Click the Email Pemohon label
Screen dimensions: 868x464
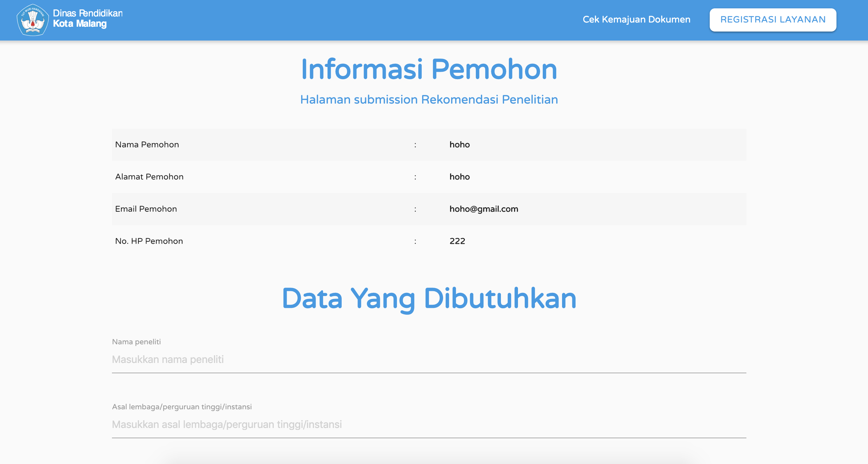click(145, 209)
